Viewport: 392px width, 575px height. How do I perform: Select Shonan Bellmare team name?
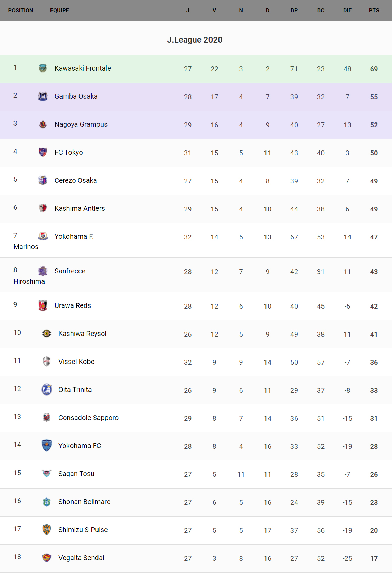tap(84, 502)
